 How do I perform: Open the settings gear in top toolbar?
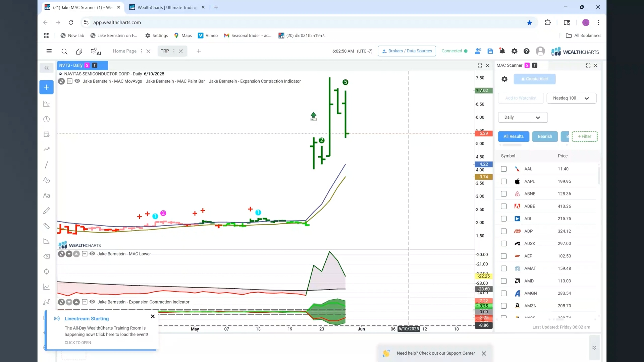click(x=514, y=51)
